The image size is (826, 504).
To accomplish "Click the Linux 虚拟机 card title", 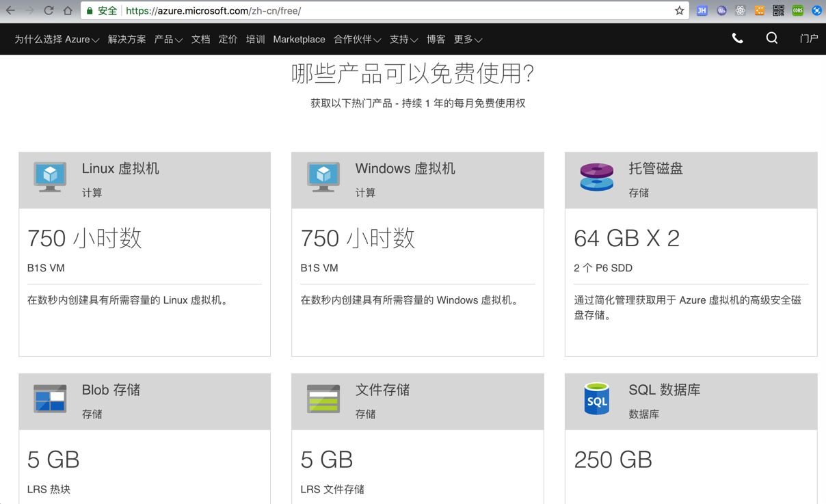I will click(x=120, y=169).
